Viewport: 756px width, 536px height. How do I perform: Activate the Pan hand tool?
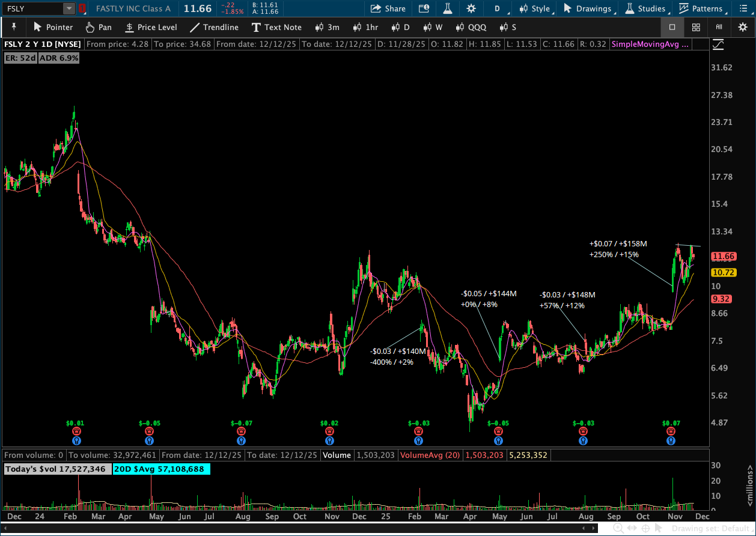click(99, 27)
